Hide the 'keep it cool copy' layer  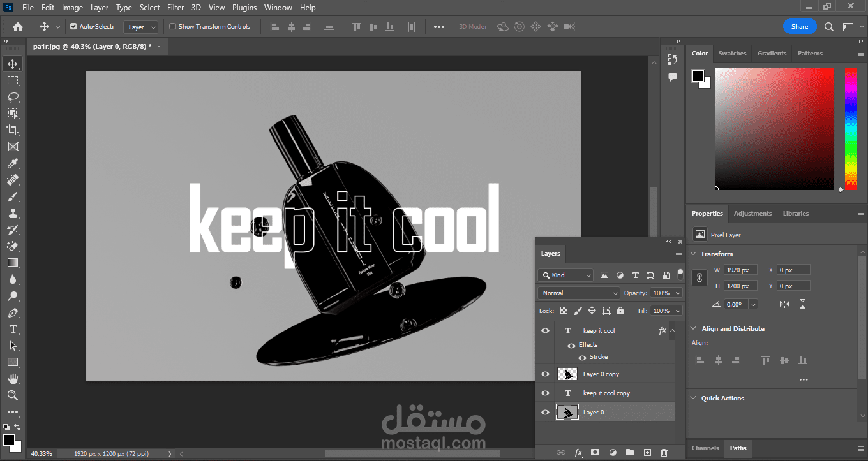tap(545, 393)
